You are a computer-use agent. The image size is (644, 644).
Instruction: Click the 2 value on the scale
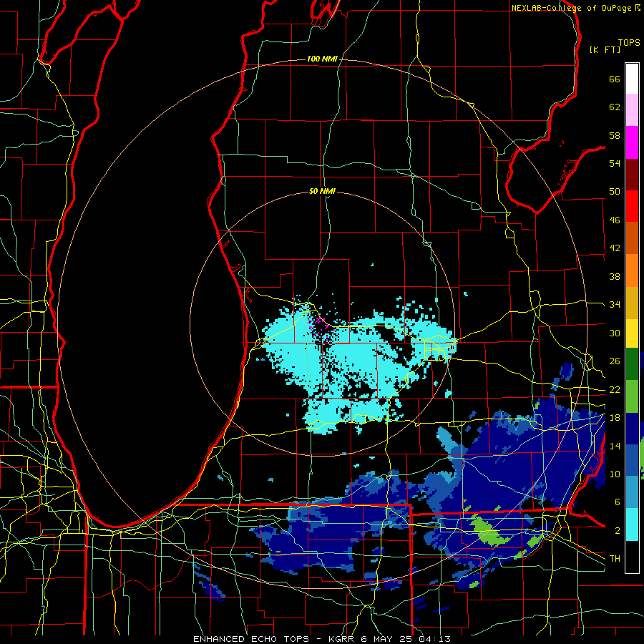(x=618, y=531)
